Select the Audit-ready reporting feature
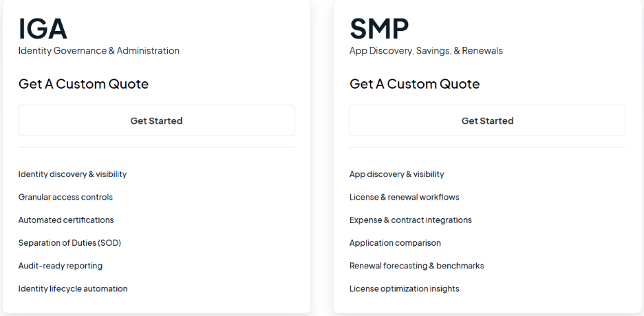Screen dimensions: 644x316 point(61,266)
